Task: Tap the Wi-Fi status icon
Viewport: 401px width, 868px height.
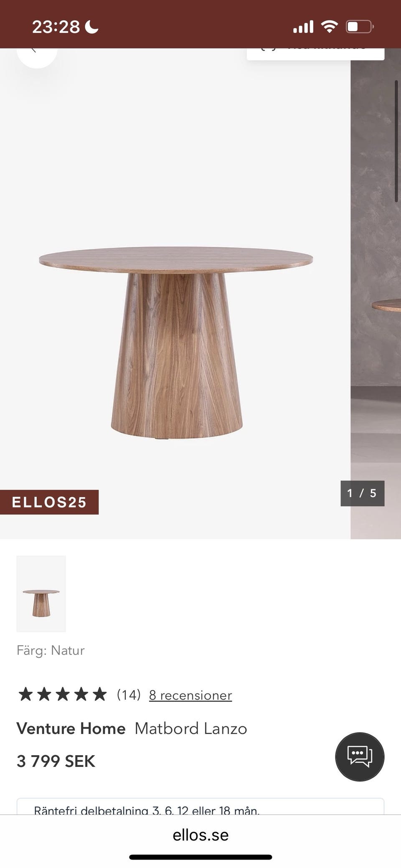Action: pos(329,27)
